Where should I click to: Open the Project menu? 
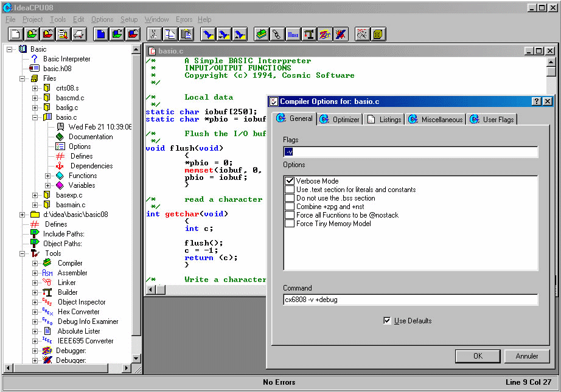click(x=33, y=19)
